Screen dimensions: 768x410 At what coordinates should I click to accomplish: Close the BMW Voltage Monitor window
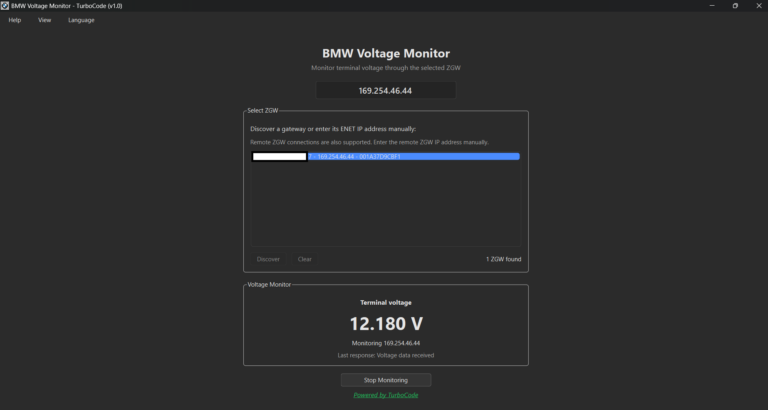pos(759,6)
